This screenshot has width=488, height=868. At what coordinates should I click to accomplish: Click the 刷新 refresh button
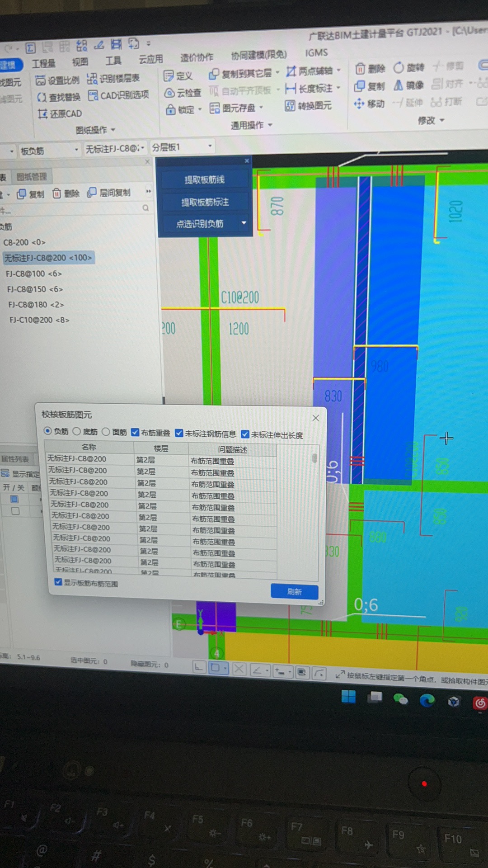tap(295, 591)
